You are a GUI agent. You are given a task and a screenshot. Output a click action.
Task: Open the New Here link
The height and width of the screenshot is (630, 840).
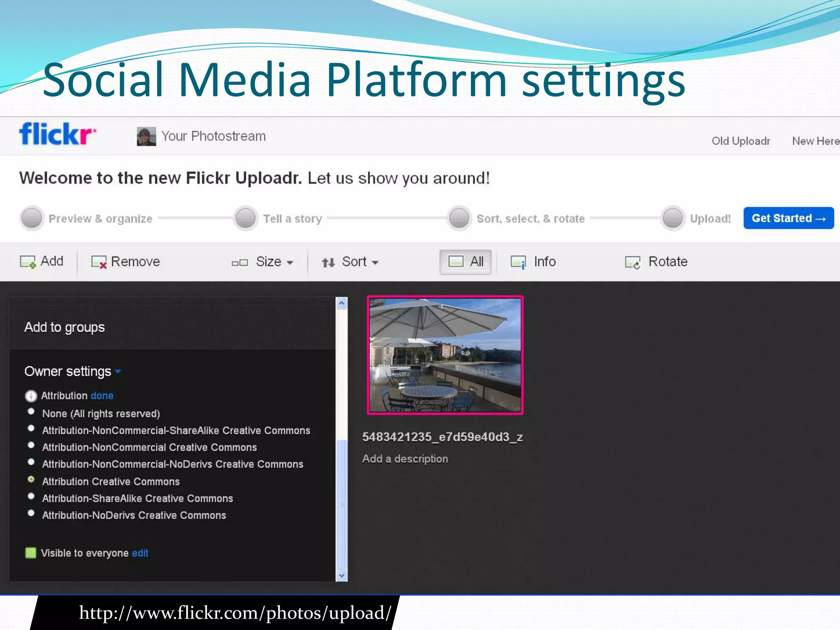click(x=816, y=141)
